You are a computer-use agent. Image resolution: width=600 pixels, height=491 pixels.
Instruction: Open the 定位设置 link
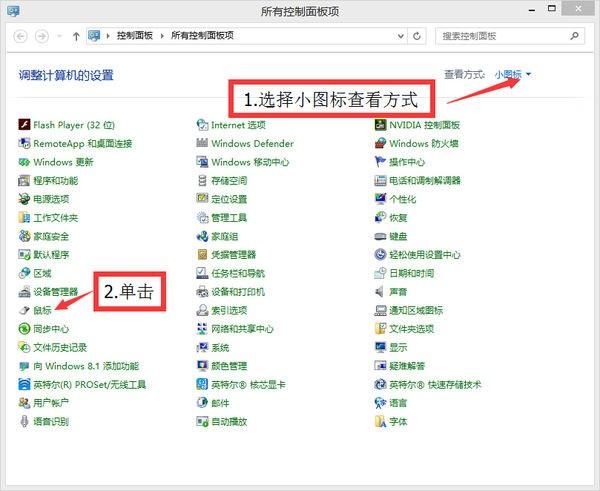point(229,199)
